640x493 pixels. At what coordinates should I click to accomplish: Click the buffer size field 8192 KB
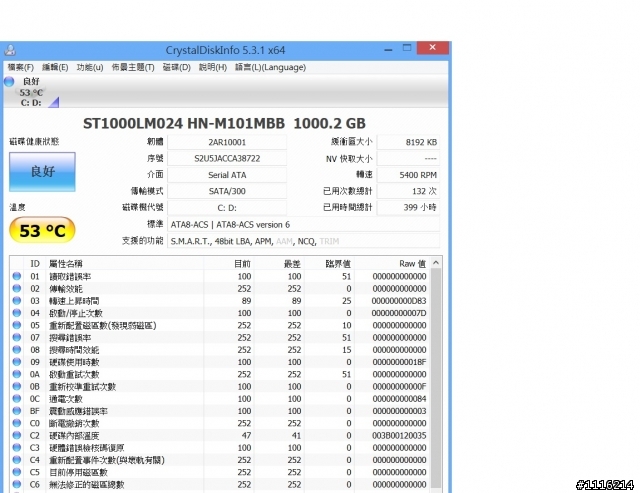(x=409, y=142)
